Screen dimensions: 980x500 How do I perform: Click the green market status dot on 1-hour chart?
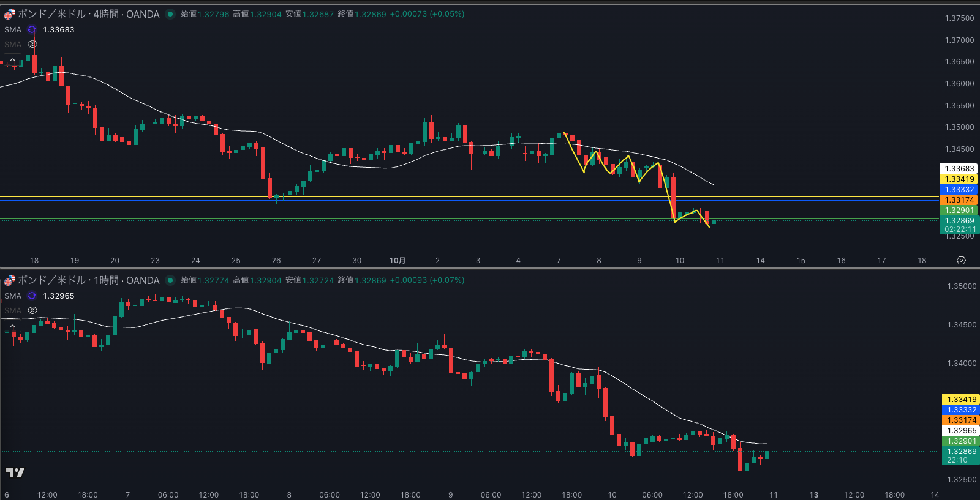(x=170, y=280)
